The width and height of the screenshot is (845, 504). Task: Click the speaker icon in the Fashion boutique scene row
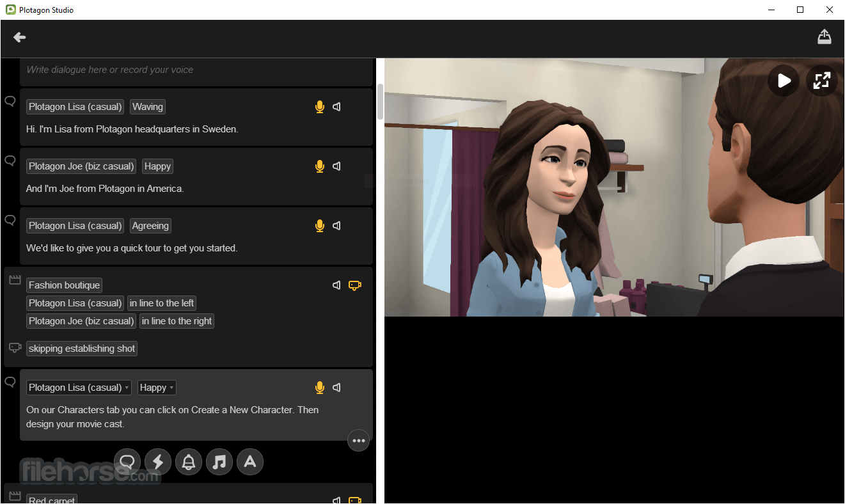tap(337, 285)
